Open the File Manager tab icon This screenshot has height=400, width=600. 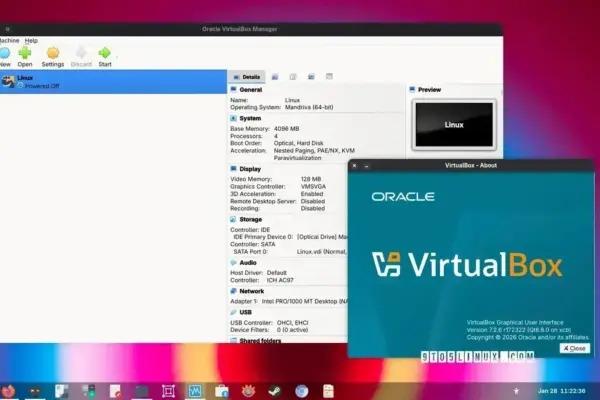pos(329,77)
